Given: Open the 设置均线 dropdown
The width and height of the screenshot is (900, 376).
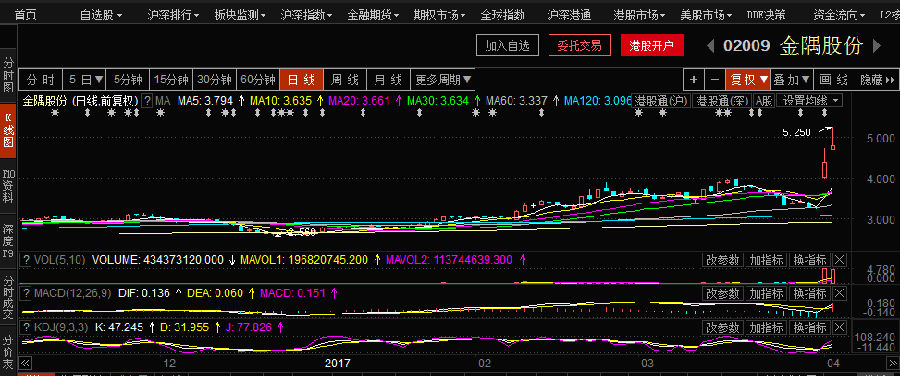Looking at the screenshot, I should point(810,100).
